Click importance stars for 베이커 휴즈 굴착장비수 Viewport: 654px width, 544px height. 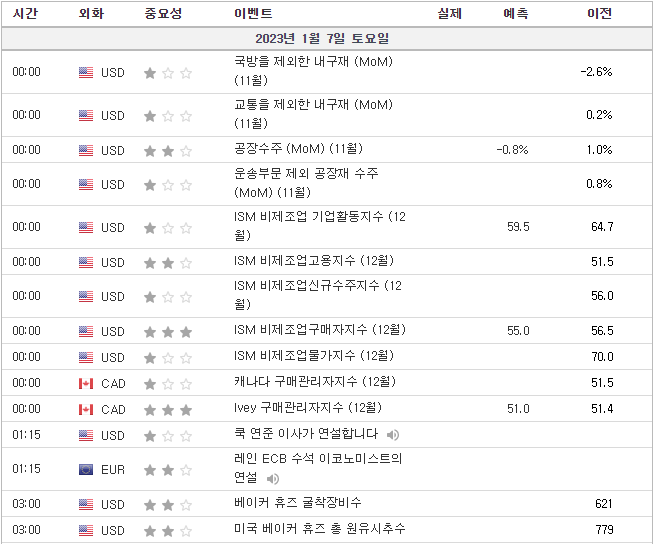click(168, 505)
